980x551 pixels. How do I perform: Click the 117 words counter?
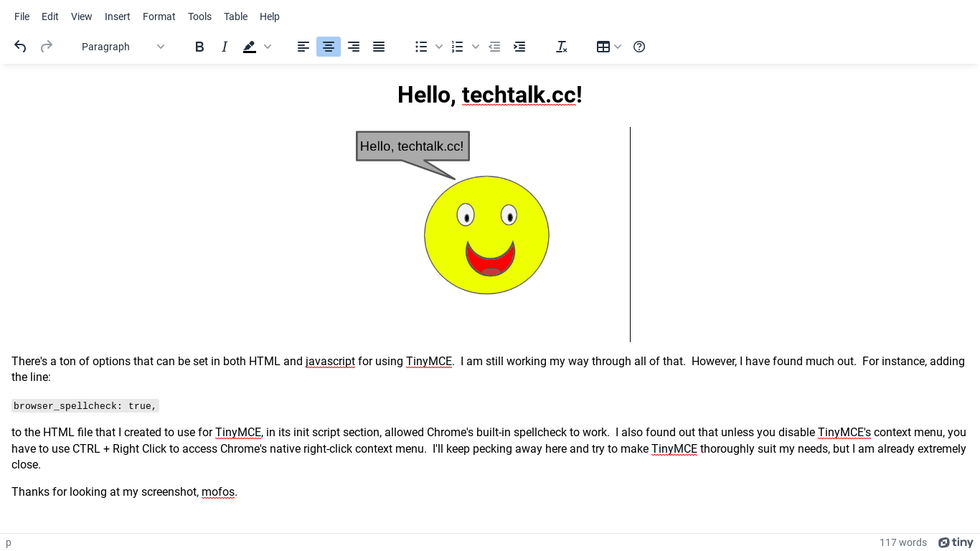click(903, 542)
